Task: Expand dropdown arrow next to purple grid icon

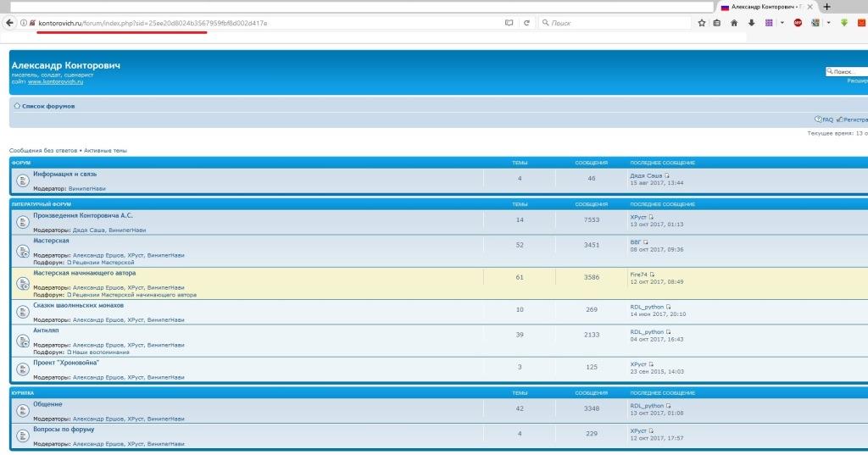Action: pos(782,23)
